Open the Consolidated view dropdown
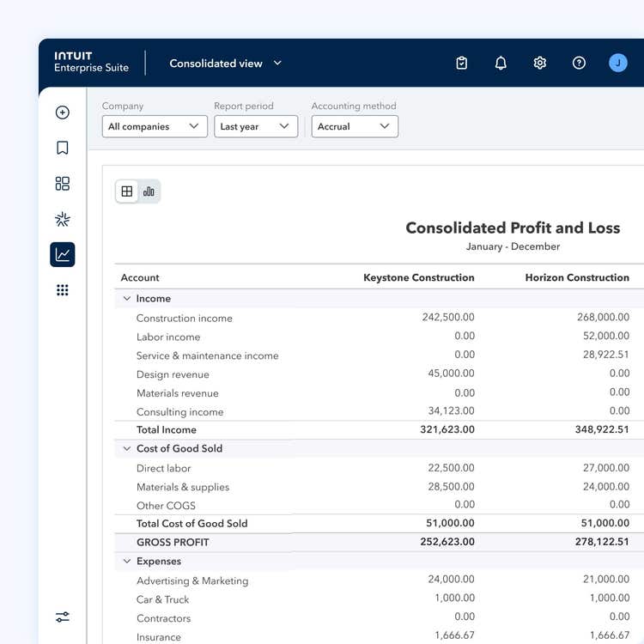Screen dimensions: 644x644 click(226, 64)
